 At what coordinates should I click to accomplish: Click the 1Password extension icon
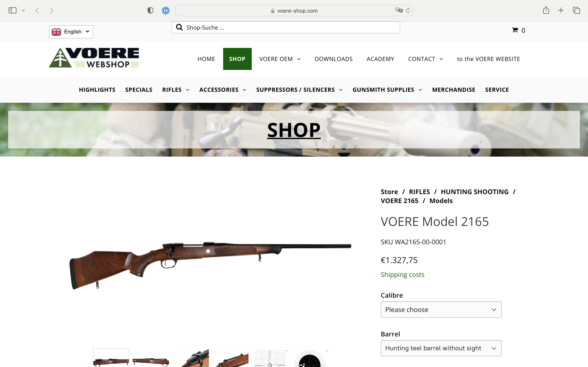[166, 10]
